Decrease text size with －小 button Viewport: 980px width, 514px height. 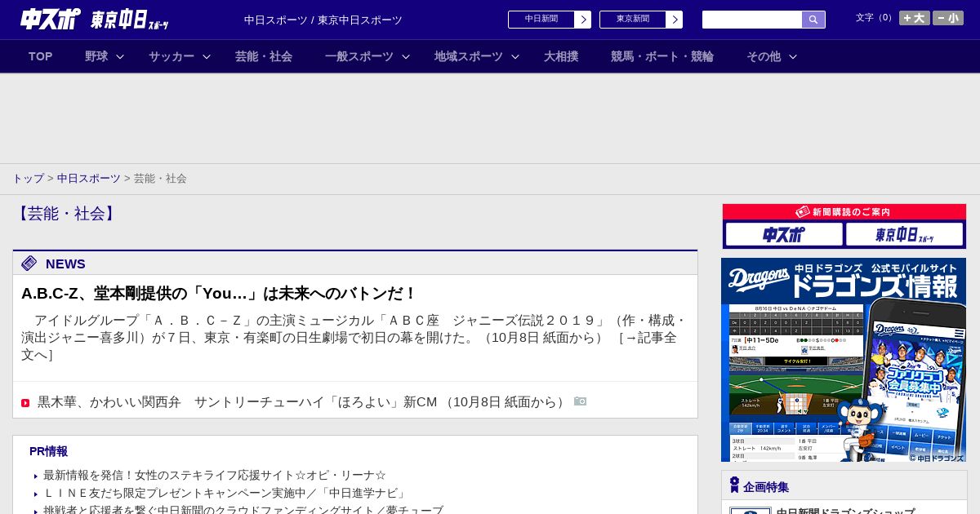[948, 18]
